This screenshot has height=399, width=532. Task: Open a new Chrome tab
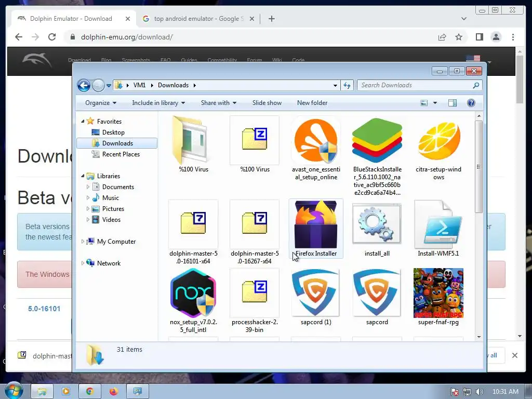pyautogui.click(x=271, y=19)
